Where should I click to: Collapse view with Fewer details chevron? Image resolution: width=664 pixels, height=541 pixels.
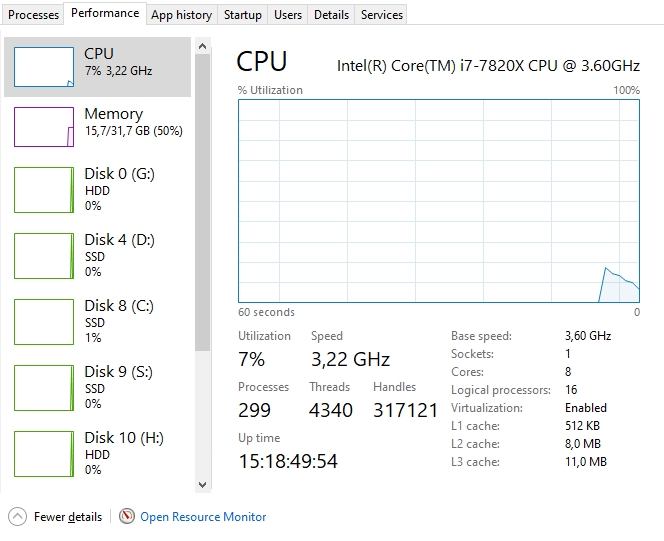click(18, 517)
